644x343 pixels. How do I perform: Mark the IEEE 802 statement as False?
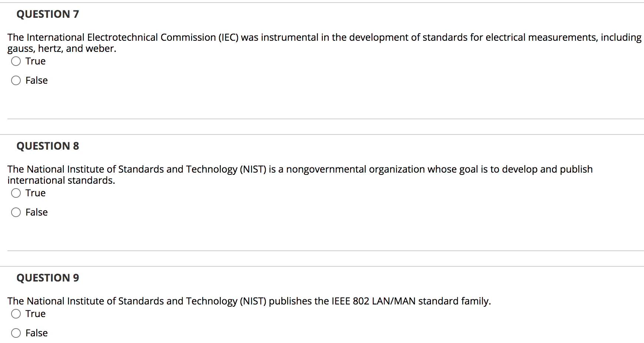tap(16, 333)
